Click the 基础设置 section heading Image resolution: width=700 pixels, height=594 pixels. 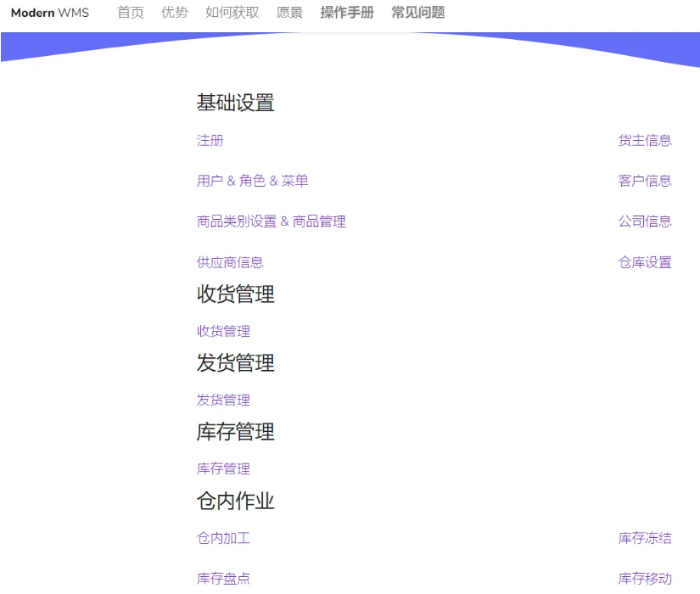(235, 103)
